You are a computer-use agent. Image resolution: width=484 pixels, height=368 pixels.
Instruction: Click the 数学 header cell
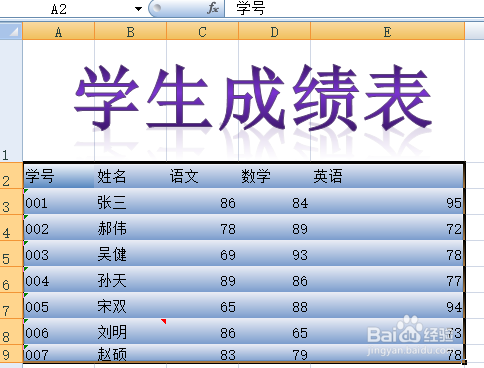(275, 176)
